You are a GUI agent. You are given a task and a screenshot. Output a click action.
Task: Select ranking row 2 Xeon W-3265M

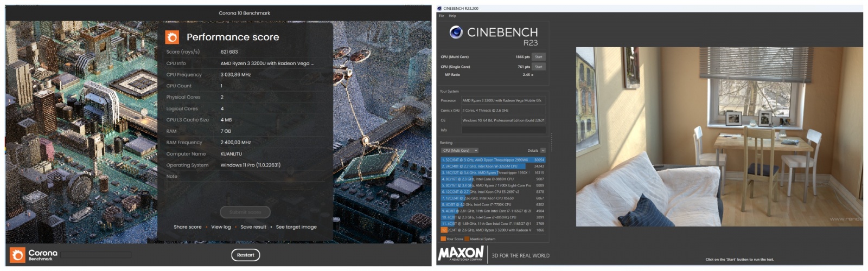(493, 166)
